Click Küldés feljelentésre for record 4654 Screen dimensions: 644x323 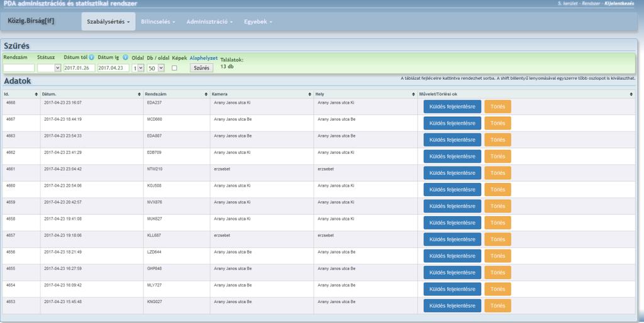452,289
